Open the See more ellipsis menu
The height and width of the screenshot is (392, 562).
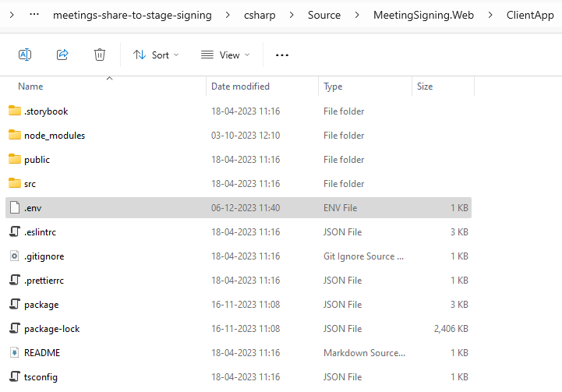click(282, 55)
